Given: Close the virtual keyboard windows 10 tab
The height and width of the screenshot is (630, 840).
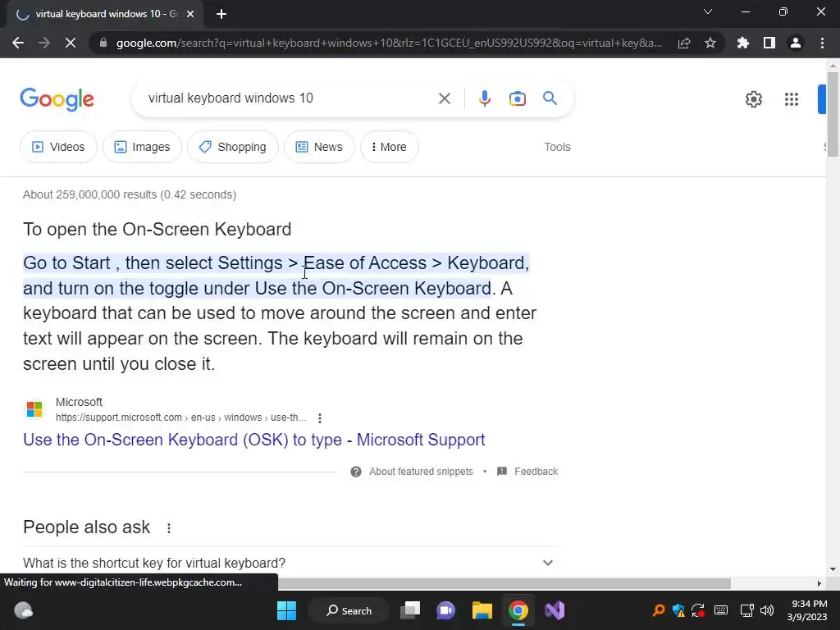Looking at the screenshot, I should coord(190,14).
